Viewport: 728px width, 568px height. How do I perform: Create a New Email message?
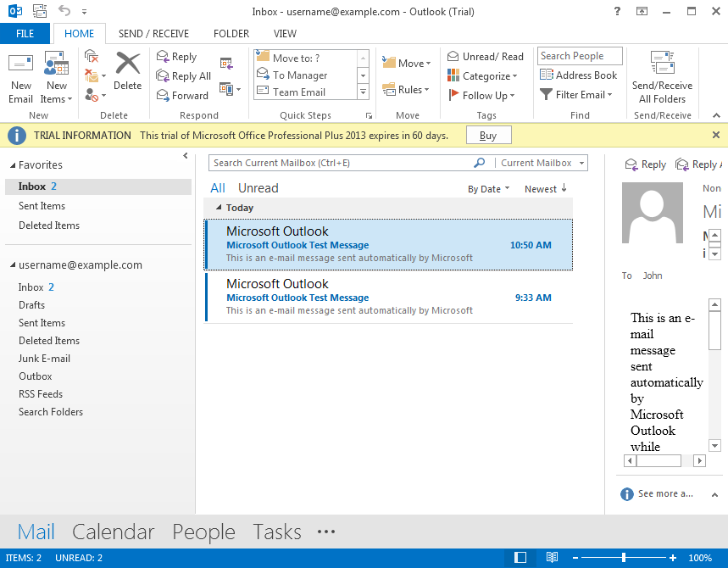pos(20,75)
